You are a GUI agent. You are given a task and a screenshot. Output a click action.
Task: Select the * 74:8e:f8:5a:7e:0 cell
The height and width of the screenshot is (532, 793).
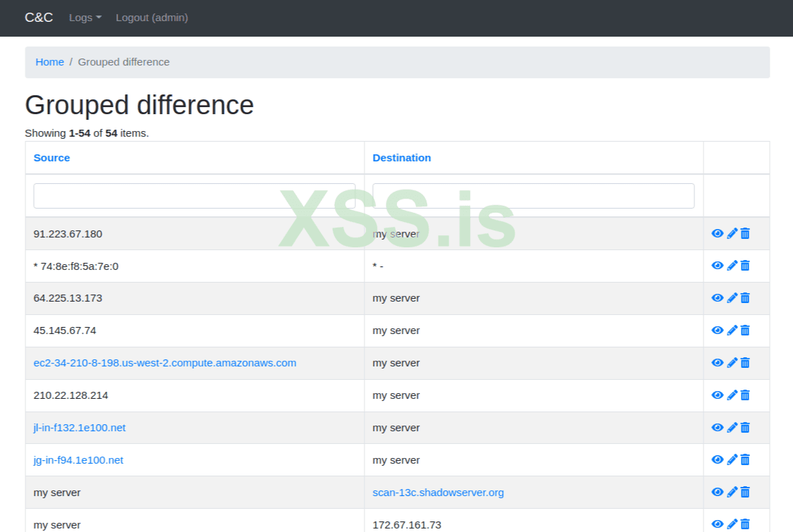tap(195, 266)
